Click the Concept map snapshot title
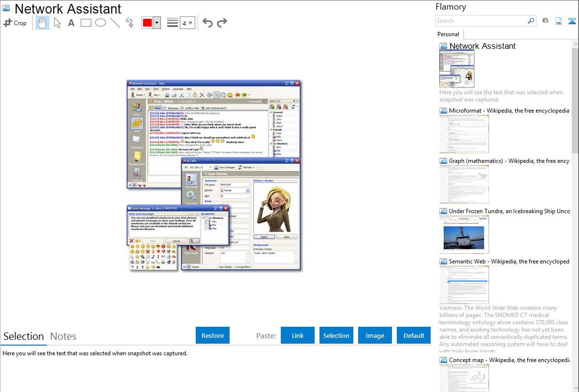This screenshot has height=392, width=579. (509, 360)
